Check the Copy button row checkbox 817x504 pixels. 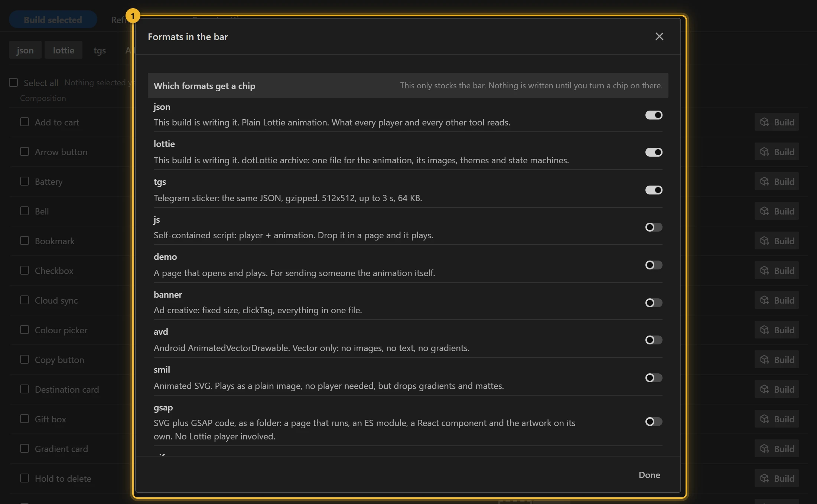pos(25,359)
